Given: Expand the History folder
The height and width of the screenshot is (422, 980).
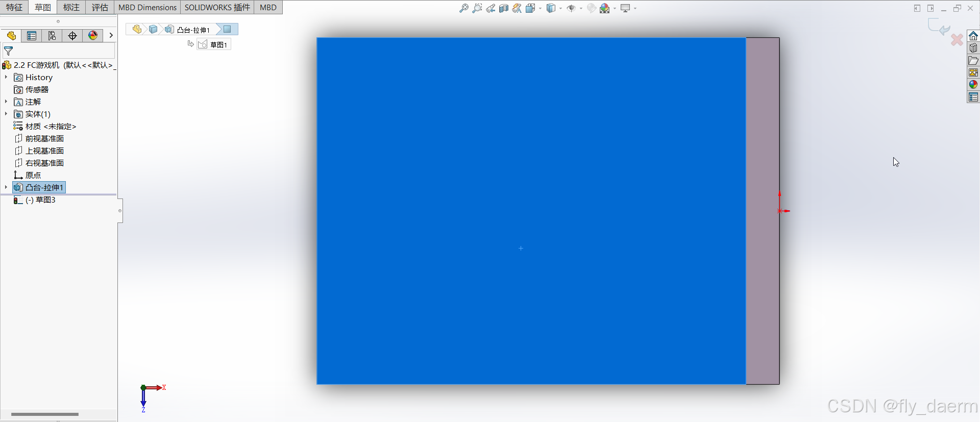Looking at the screenshot, I should click(6, 78).
